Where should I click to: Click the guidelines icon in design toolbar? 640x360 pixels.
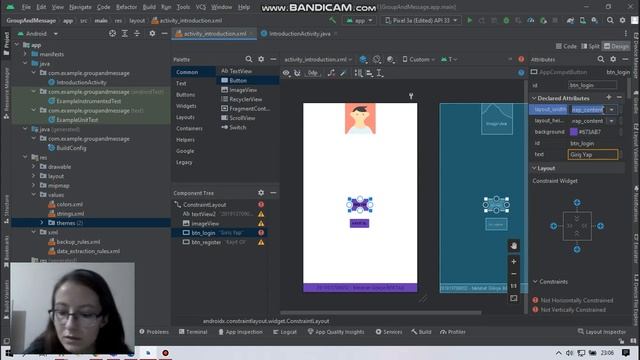[x=380, y=73]
